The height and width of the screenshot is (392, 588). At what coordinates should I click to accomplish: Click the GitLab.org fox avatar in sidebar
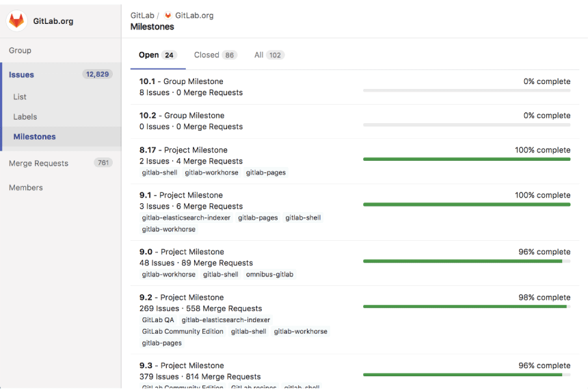pos(16,21)
